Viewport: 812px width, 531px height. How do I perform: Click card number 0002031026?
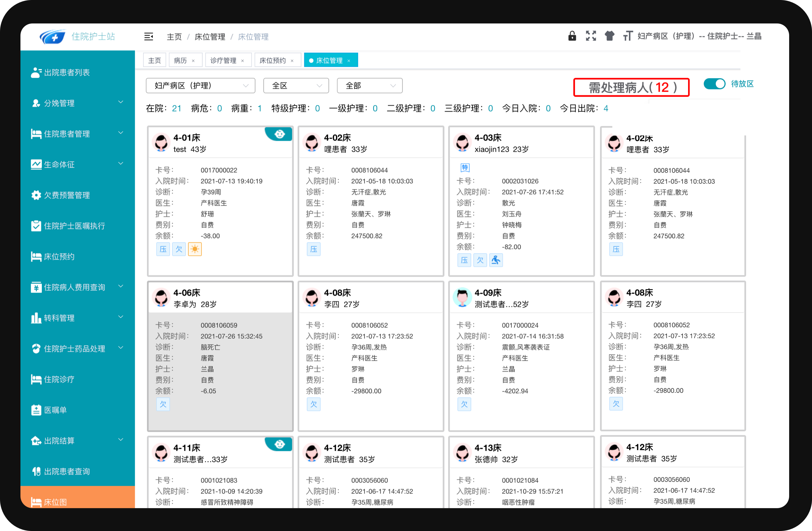[x=520, y=181]
